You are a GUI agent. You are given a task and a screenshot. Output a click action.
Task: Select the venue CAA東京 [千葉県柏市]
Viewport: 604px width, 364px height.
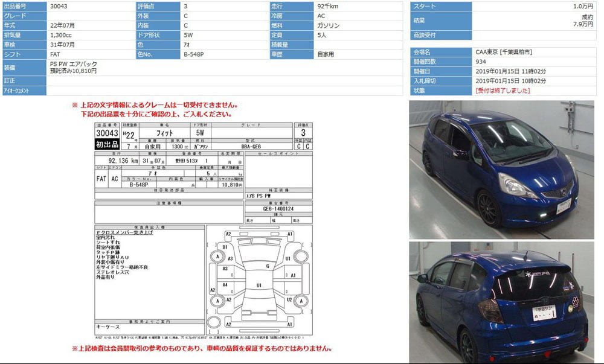click(x=504, y=52)
